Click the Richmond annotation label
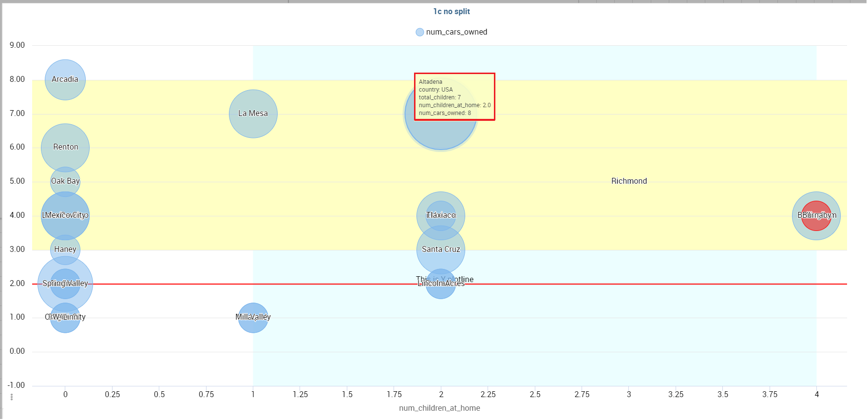This screenshot has height=420, width=868. (x=629, y=181)
